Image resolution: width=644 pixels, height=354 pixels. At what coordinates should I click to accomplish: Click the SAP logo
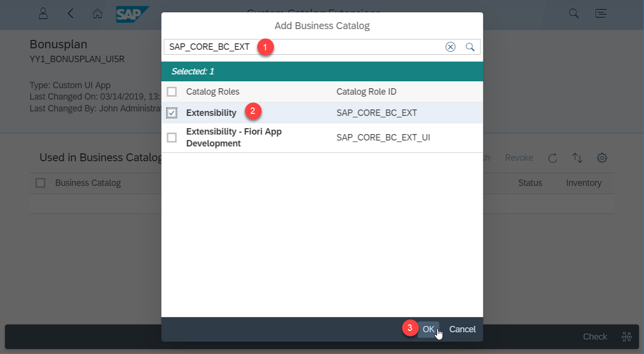(132, 14)
